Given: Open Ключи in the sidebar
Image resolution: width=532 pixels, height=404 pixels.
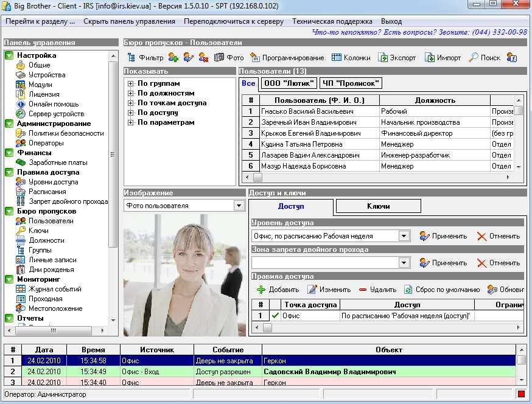Looking at the screenshot, I should pyautogui.click(x=38, y=231).
